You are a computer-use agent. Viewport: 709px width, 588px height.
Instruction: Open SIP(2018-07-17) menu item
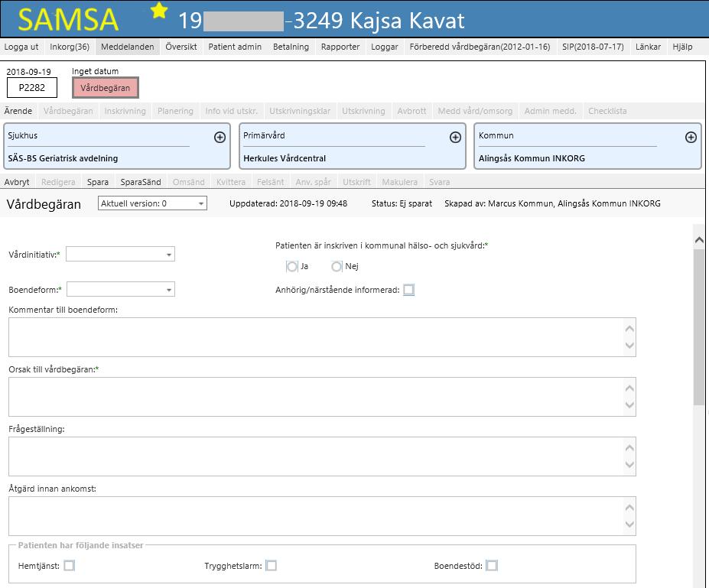click(x=594, y=47)
